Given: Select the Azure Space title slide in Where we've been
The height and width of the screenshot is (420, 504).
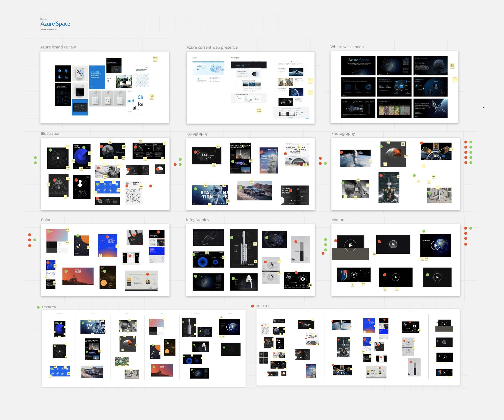Looking at the screenshot, I should 358,66.
